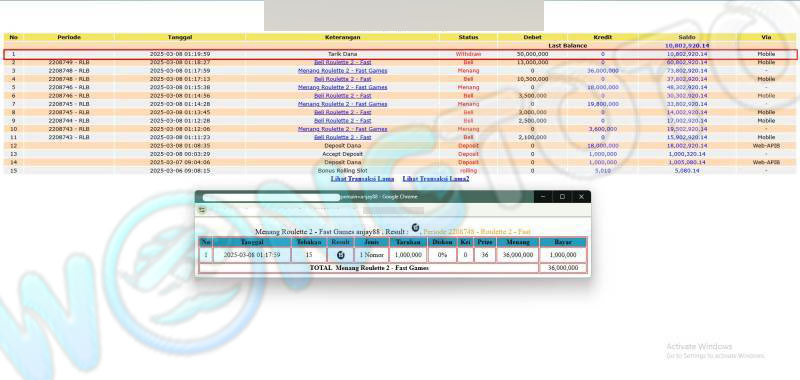800x380 pixels.
Task: Minimize the Google Chrome popup window
Action: click(543, 196)
